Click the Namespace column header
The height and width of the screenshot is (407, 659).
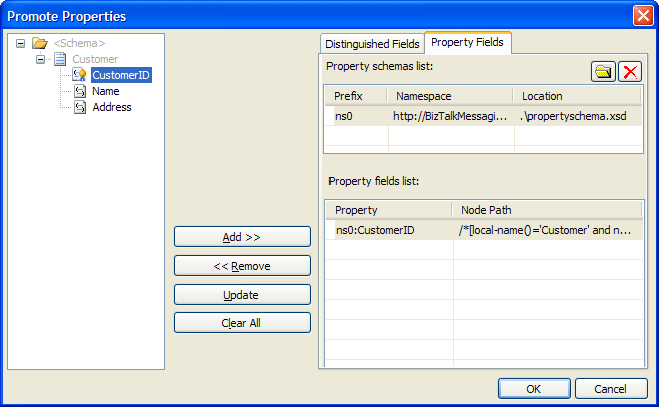coord(450,96)
